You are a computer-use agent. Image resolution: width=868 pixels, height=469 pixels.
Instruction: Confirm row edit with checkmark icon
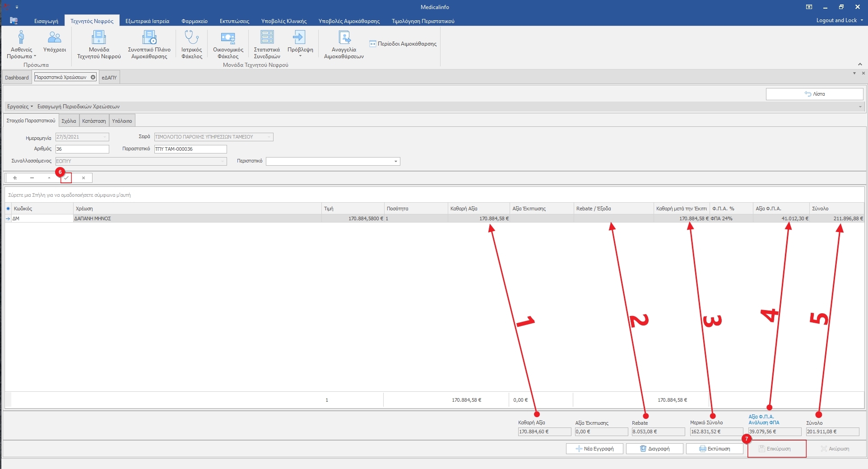pyautogui.click(x=66, y=178)
